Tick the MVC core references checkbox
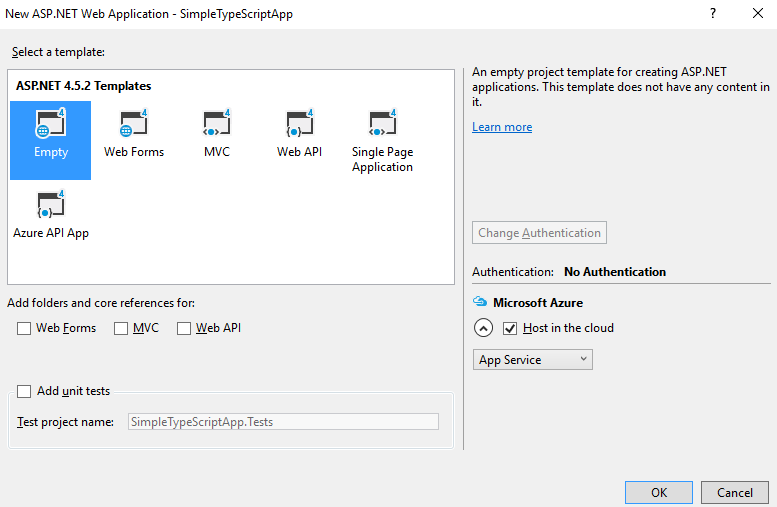 click(x=121, y=328)
